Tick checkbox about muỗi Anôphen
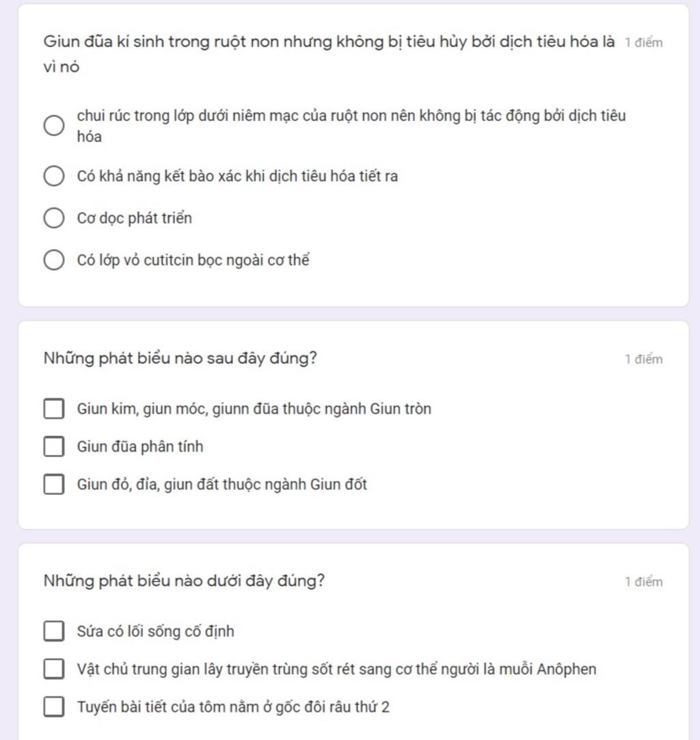 54,669
